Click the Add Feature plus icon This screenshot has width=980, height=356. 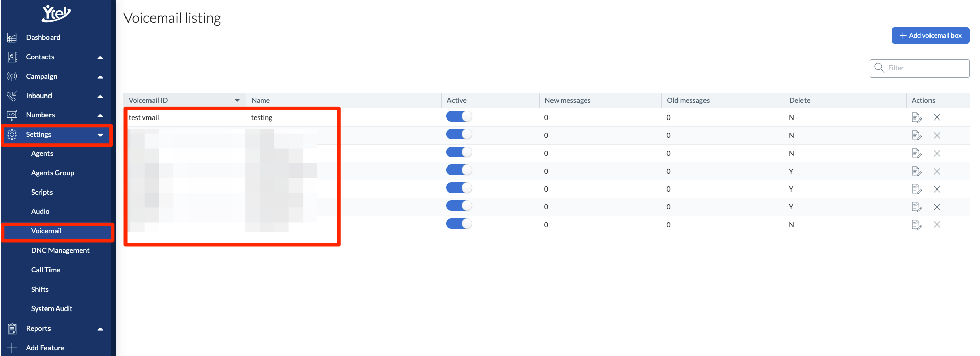click(x=12, y=348)
